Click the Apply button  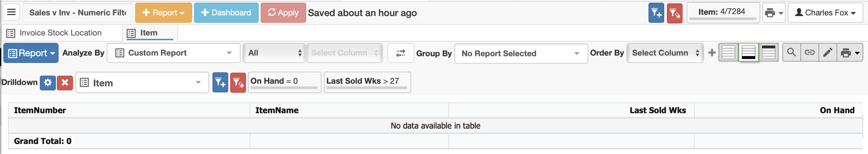click(283, 13)
